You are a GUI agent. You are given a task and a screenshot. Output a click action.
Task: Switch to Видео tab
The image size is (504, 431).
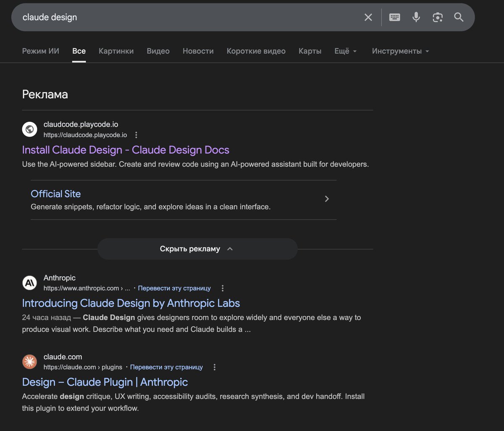coord(158,51)
